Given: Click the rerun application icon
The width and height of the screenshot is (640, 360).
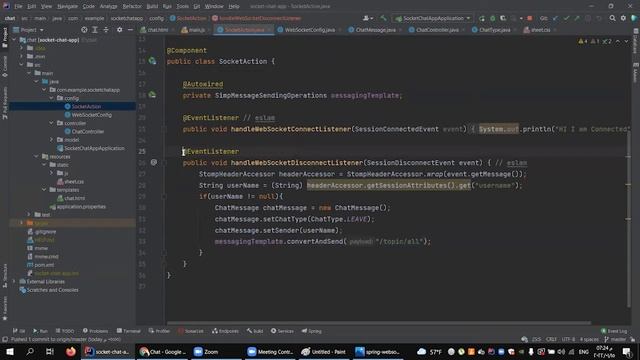Looking at the screenshot, I should [482, 18].
